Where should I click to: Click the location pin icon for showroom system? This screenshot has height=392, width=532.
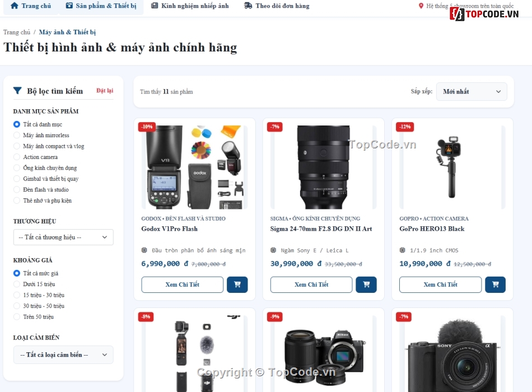click(x=421, y=6)
